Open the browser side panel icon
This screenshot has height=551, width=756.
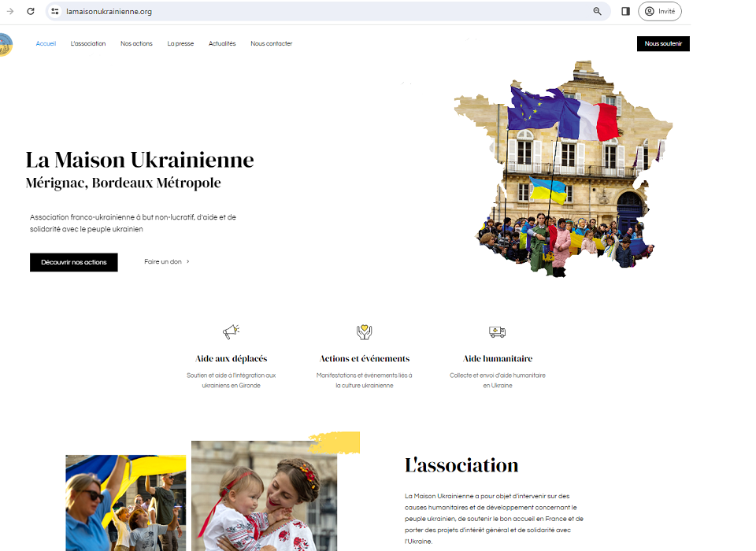click(625, 11)
